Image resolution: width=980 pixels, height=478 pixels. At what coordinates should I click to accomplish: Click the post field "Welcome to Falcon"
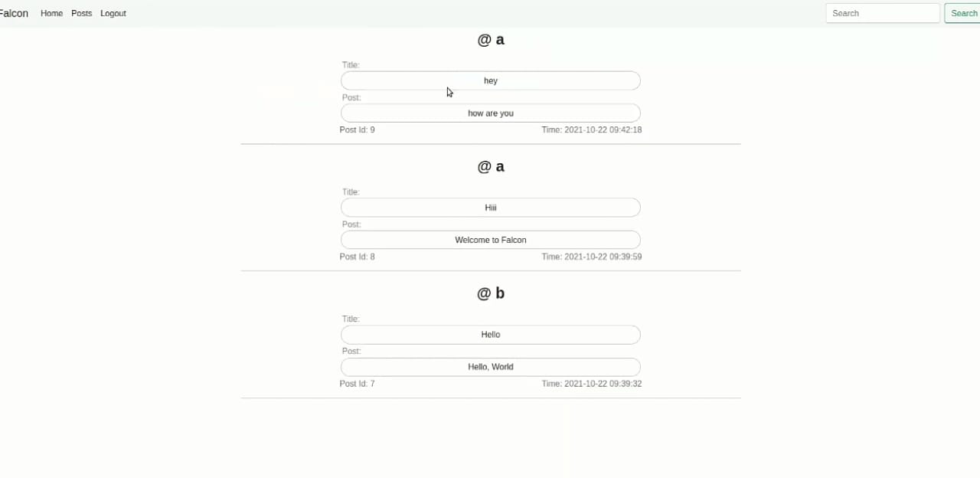point(491,240)
